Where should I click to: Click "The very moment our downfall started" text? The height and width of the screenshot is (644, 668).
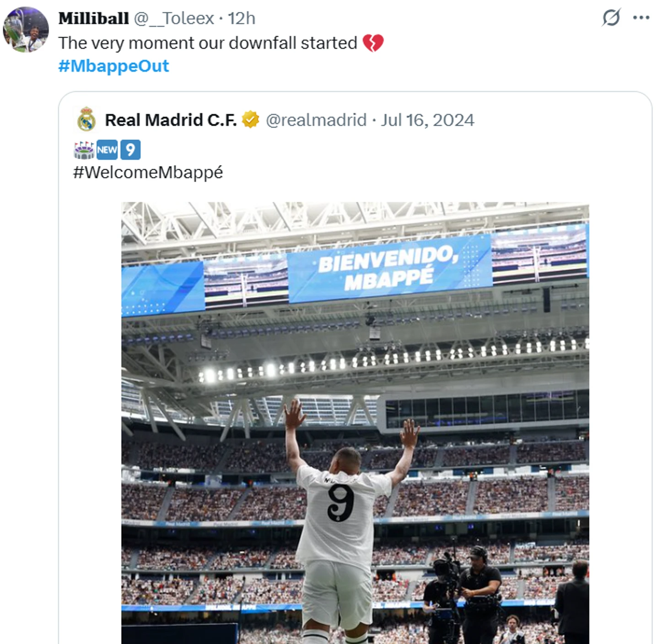pos(207,43)
